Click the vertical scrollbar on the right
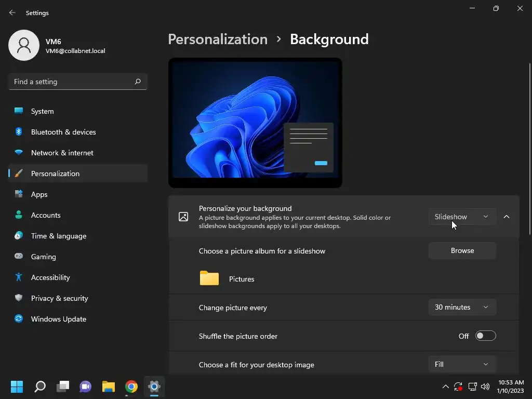532x399 pixels. (x=529, y=148)
